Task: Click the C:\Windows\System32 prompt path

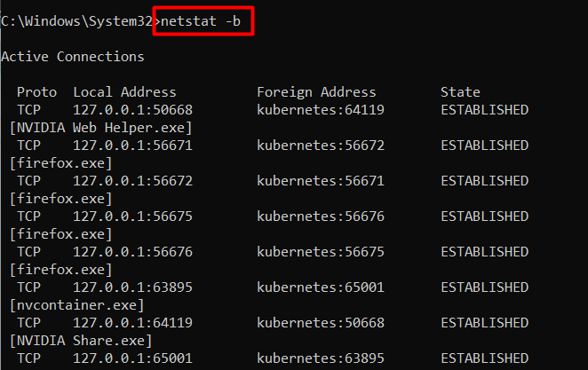Action: [76, 20]
